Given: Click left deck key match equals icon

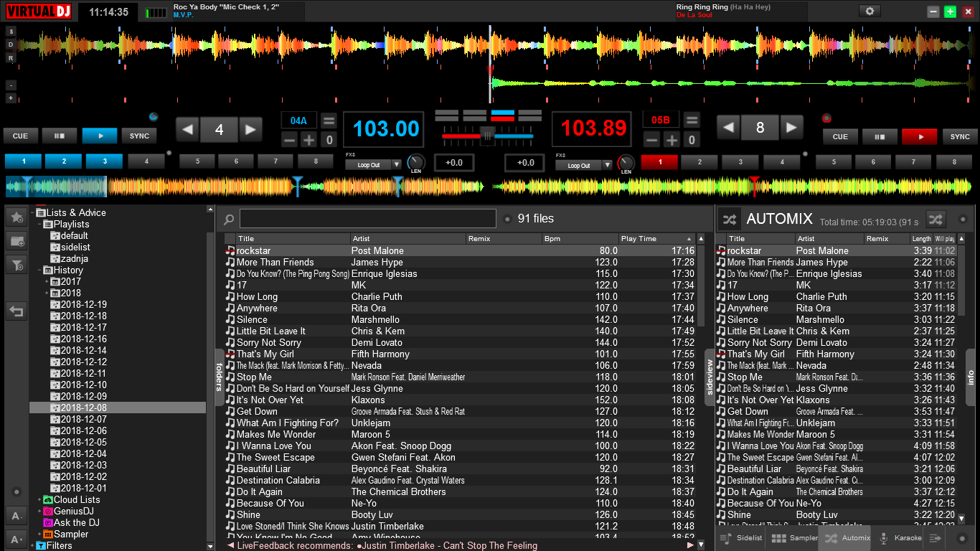Looking at the screenshot, I should tap(329, 121).
